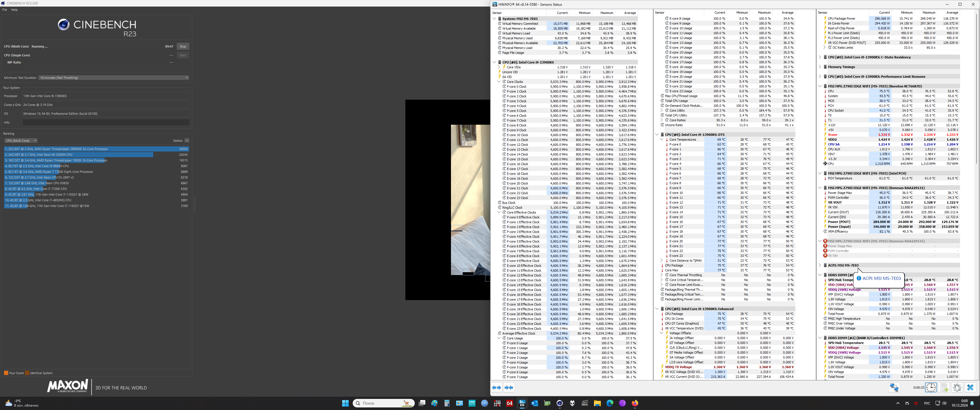Open Firefox from the taskbar

click(634, 403)
